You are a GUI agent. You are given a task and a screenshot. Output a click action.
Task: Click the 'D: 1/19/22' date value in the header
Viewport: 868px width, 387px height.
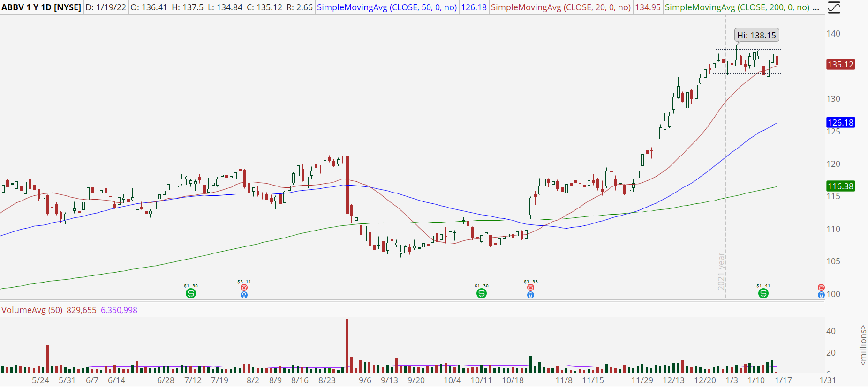click(x=106, y=7)
